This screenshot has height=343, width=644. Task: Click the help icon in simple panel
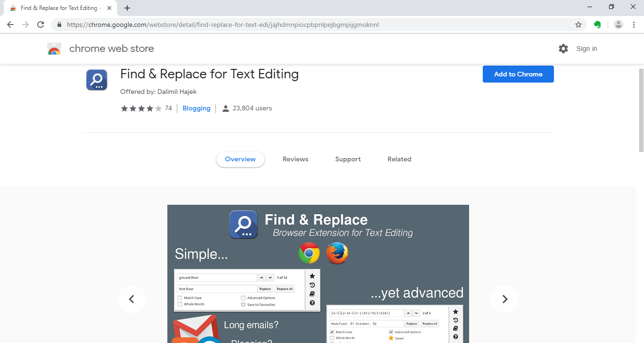pos(312,303)
